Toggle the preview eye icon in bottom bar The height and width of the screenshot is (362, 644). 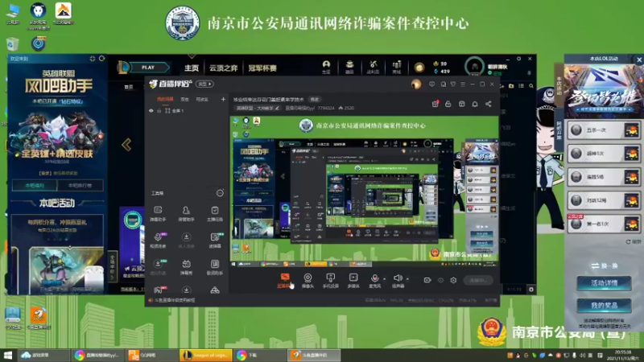click(440, 280)
